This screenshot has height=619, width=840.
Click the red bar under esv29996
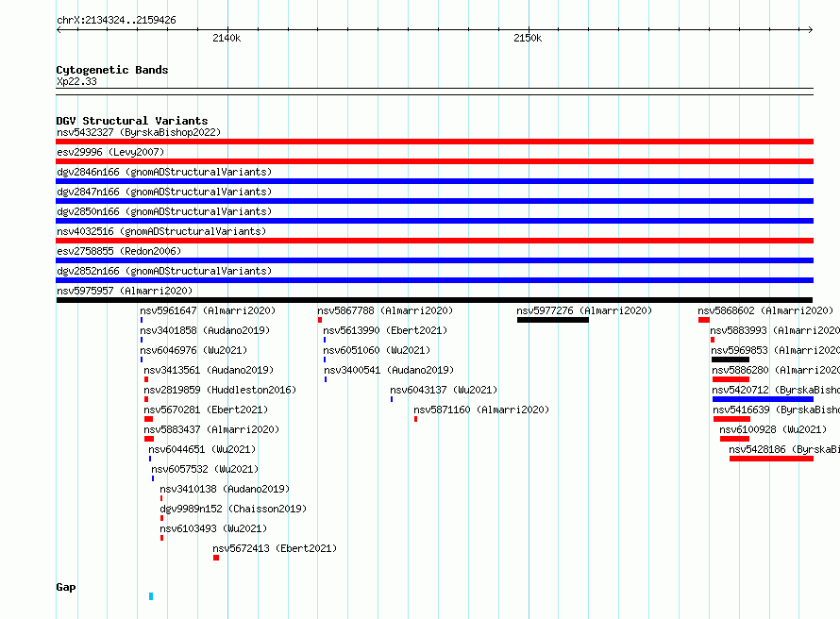pos(434,161)
